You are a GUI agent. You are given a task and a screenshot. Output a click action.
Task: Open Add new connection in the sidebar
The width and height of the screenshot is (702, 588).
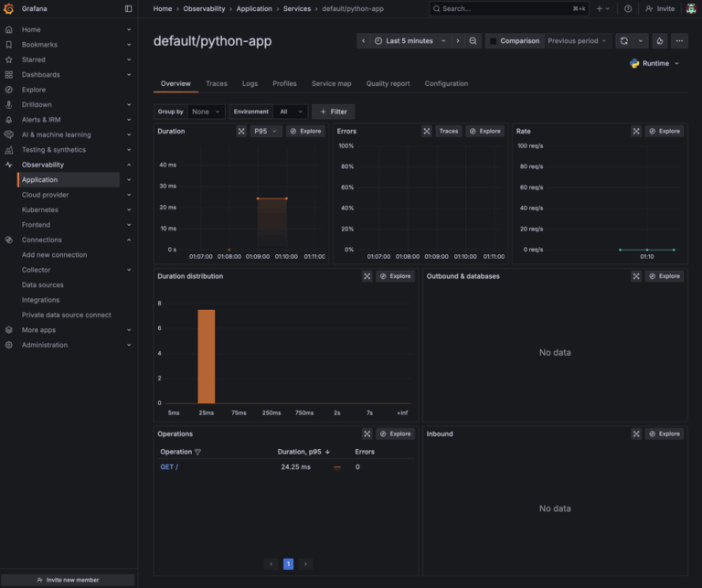click(54, 255)
